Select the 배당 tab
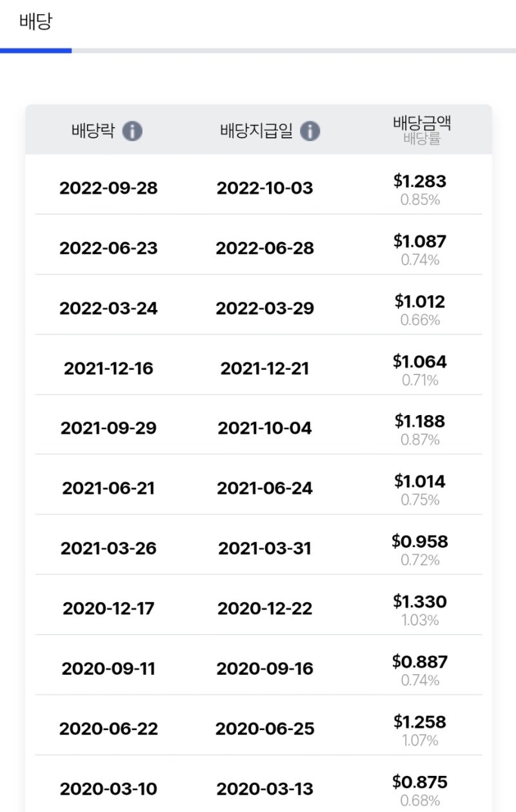Image resolution: width=516 pixels, height=812 pixels. (x=36, y=22)
